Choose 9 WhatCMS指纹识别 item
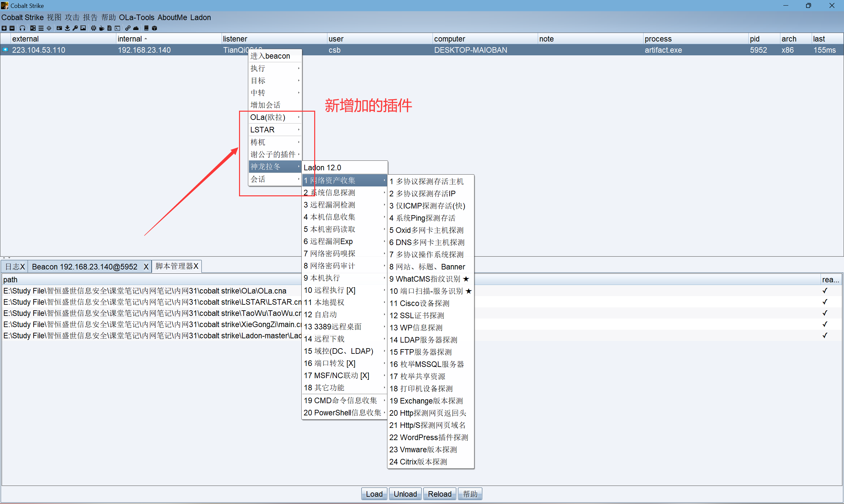844x504 pixels. [x=430, y=279]
